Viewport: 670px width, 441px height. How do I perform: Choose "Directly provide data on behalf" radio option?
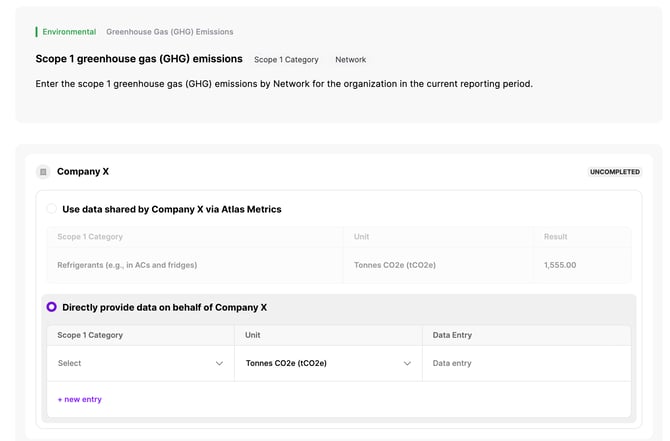tap(52, 307)
